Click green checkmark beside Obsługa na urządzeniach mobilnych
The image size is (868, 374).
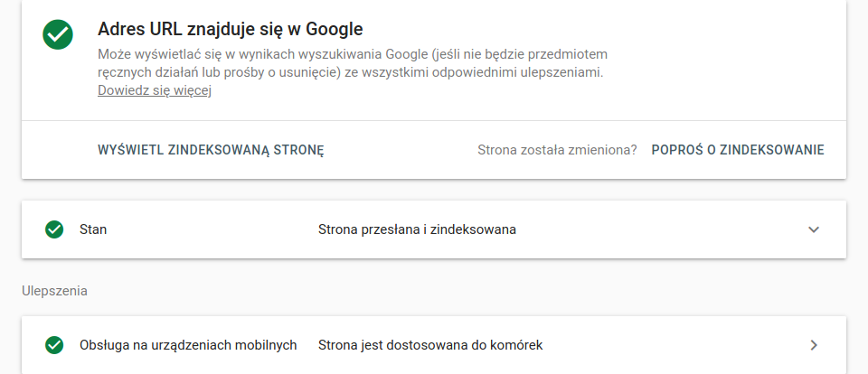54,345
